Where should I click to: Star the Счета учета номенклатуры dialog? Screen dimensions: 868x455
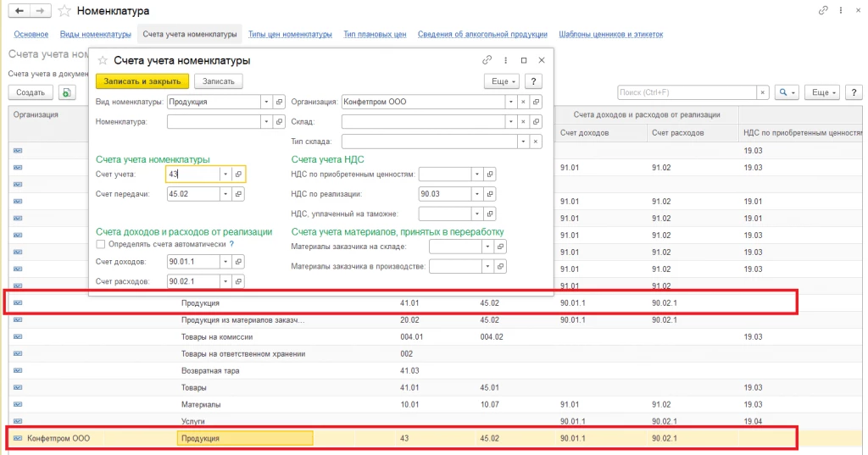103,60
